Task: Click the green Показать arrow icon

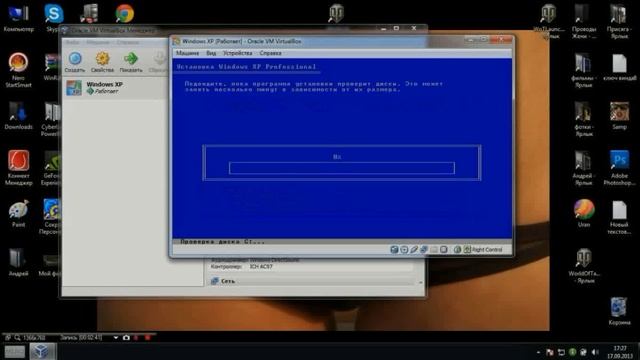Action: pyautogui.click(x=131, y=59)
